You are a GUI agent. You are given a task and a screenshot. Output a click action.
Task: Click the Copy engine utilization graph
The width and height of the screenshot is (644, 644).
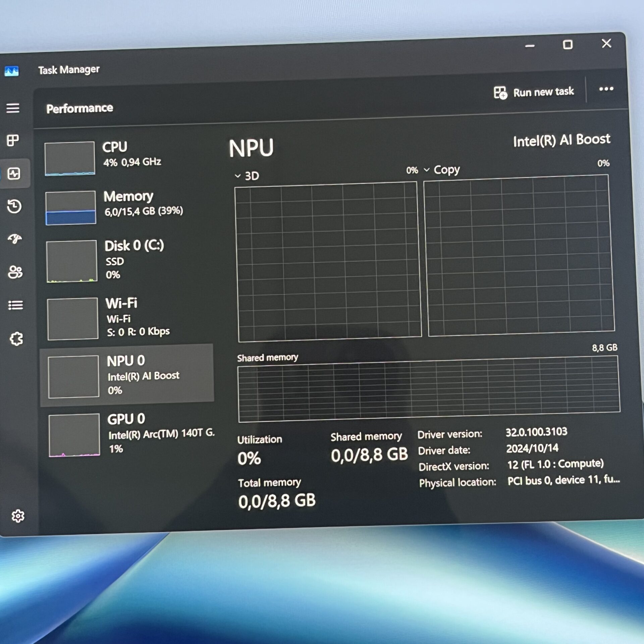point(519,256)
